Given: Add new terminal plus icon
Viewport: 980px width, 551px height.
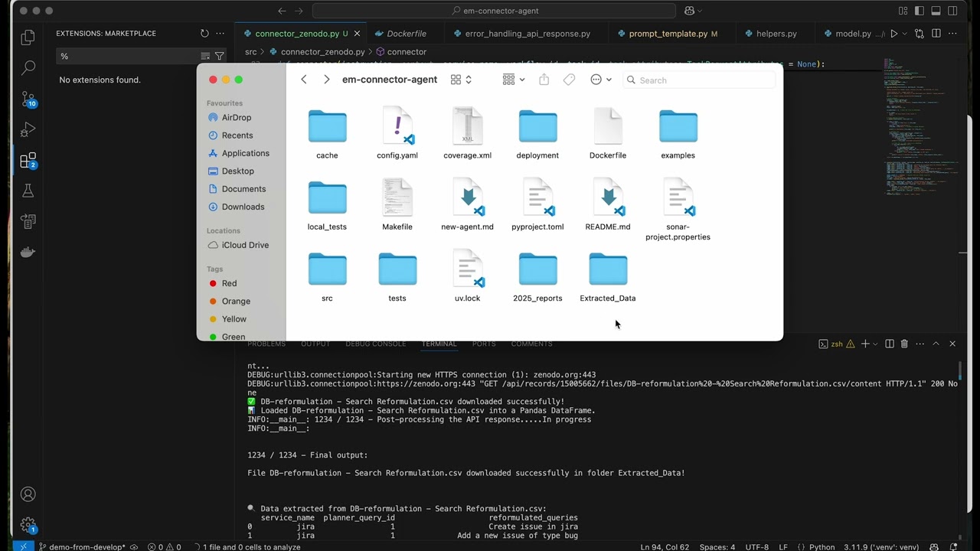Looking at the screenshot, I should point(865,344).
